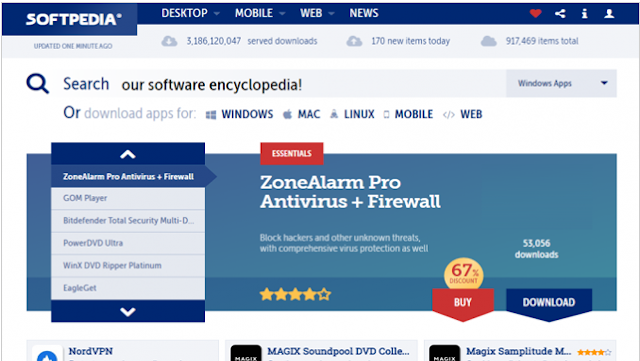Click the ESSENTIALS tag
This screenshot has width=640, height=361.
(x=292, y=154)
